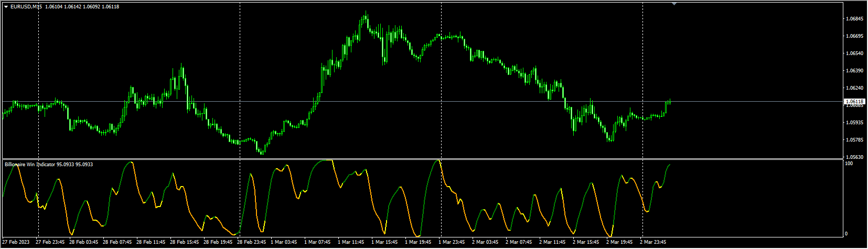Click the 1.06240 price axis label
Image resolution: width=868 pixels, height=249 pixels.
pos(854,88)
